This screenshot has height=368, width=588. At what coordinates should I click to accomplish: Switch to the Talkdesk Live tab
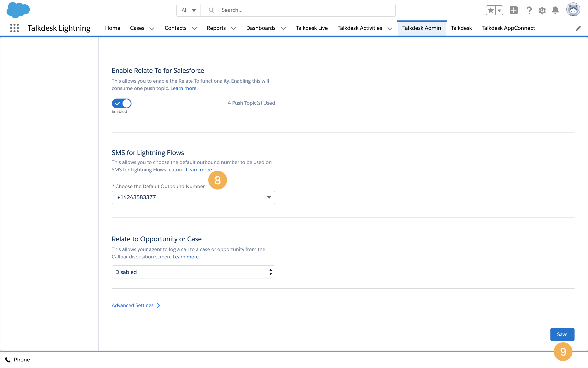[x=312, y=28]
